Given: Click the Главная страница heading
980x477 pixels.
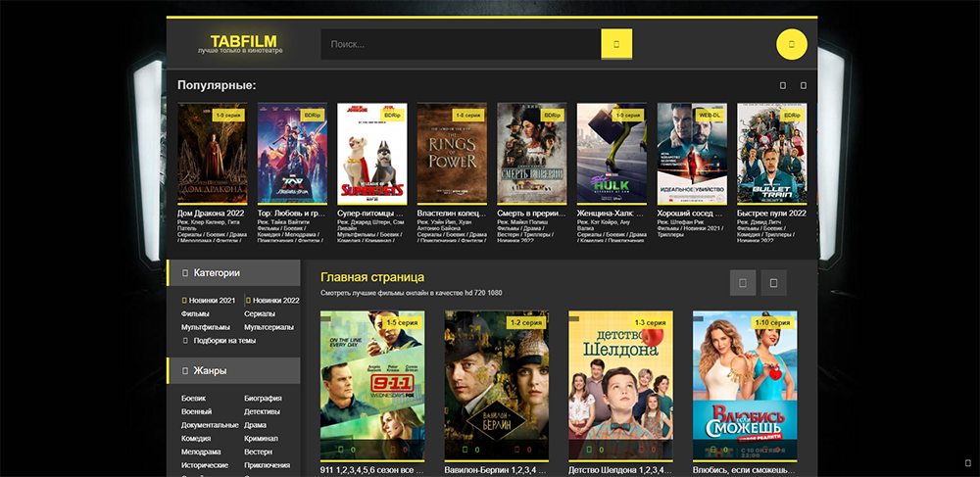Looking at the screenshot, I should click(372, 277).
